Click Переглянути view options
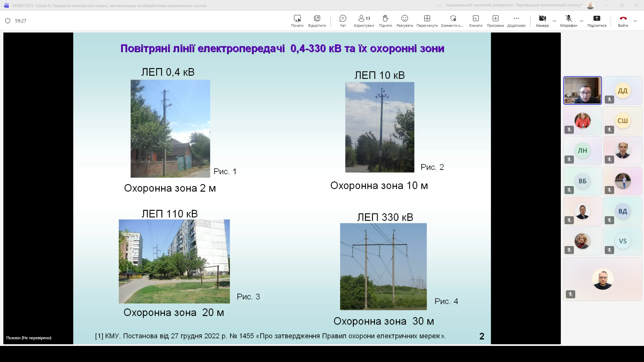This screenshot has width=644, height=362. coord(427,20)
